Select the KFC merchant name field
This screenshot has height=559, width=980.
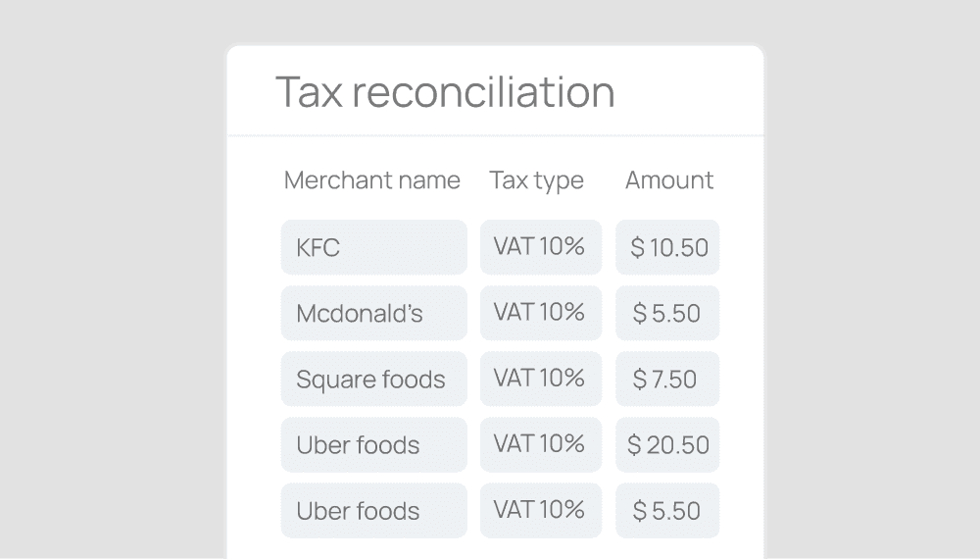[x=373, y=247]
